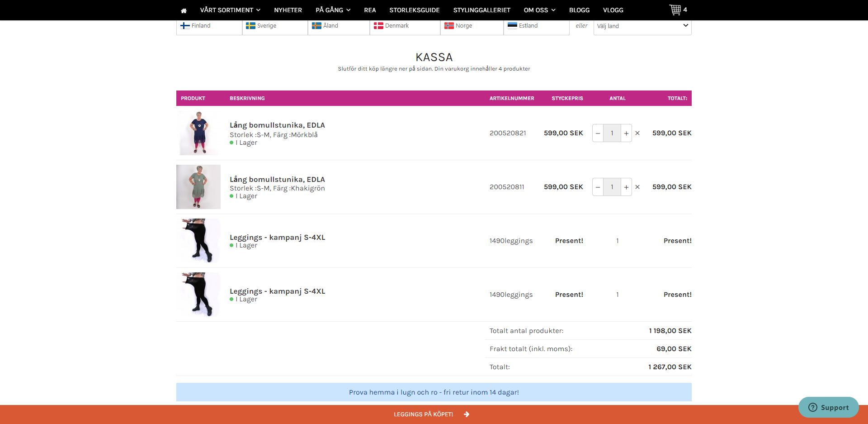Open the Vlogg page
Screen dimensions: 868x424
[613, 10]
